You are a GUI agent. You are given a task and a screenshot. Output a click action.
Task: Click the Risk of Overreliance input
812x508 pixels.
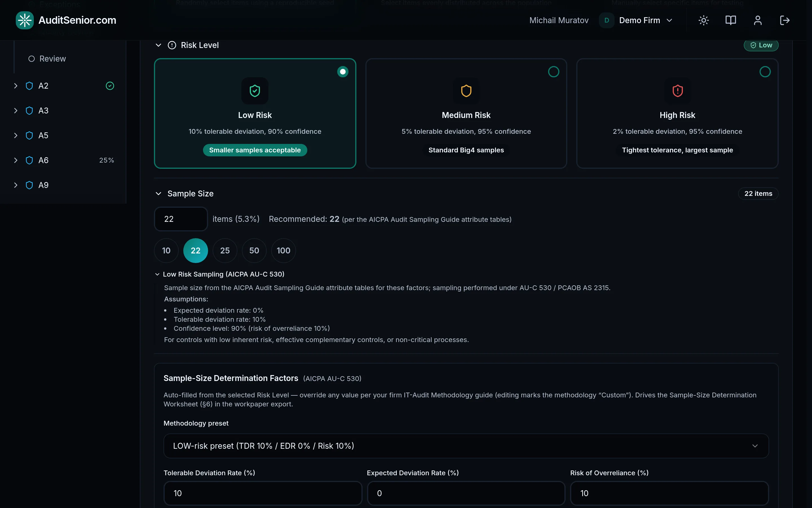point(669,493)
